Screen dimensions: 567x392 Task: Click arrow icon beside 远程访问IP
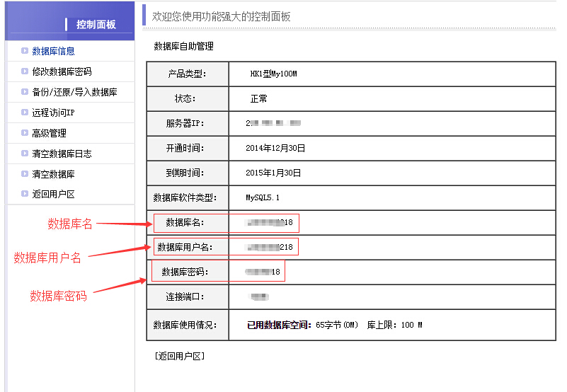[x=25, y=113]
